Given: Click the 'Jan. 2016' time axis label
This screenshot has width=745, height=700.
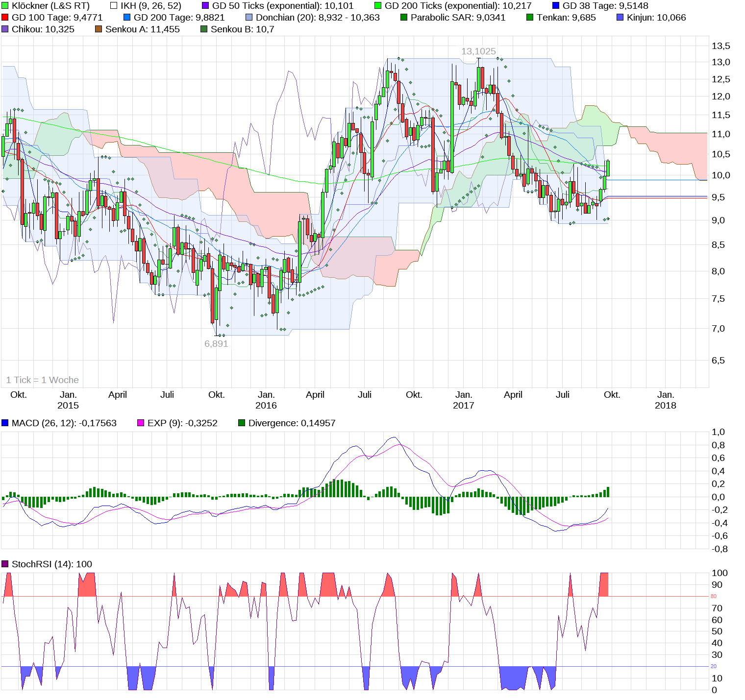Looking at the screenshot, I should [266, 400].
